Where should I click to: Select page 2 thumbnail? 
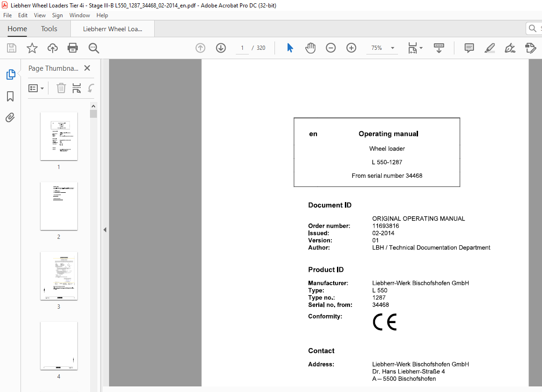coord(59,206)
